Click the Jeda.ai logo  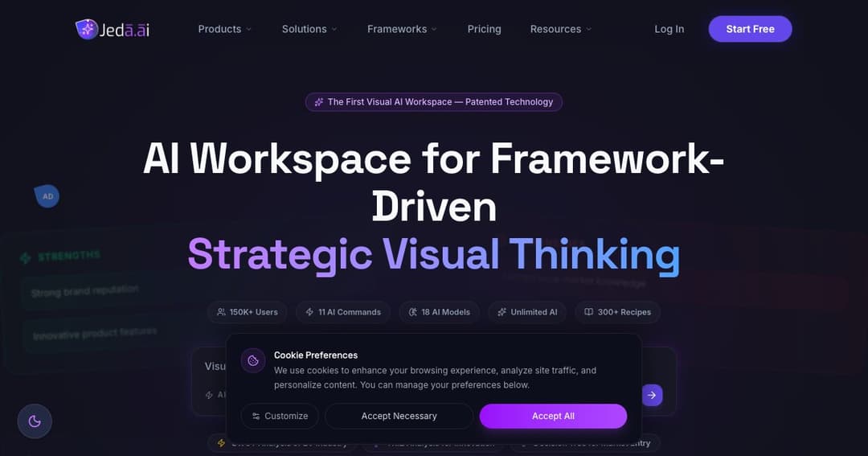pos(113,30)
